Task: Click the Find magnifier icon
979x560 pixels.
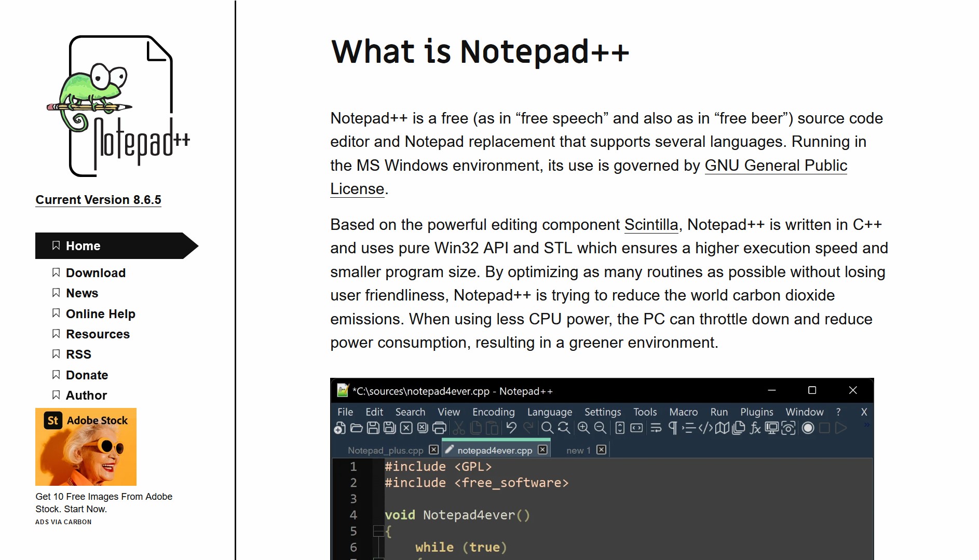Action: tap(547, 428)
